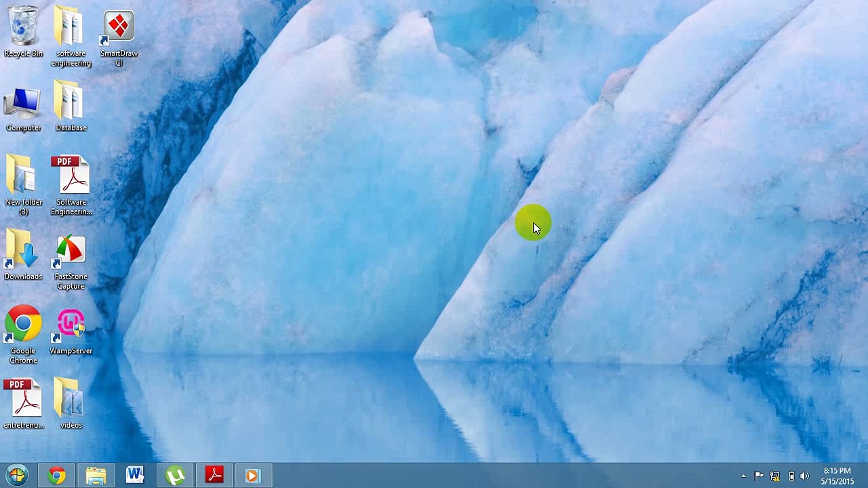Show hidden system tray icons
The height and width of the screenshot is (488, 868).
743,476
